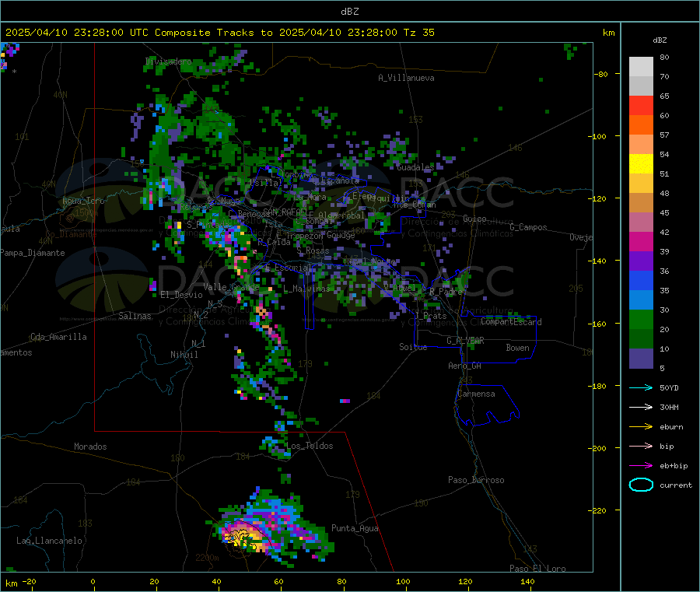
Task: Select the J_Prats label
Action: [x=431, y=316]
